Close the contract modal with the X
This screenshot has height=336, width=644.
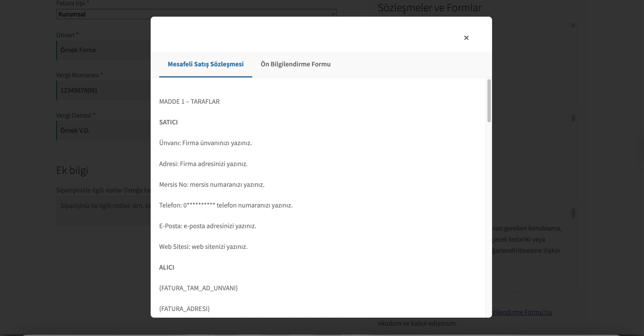[x=466, y=38]
